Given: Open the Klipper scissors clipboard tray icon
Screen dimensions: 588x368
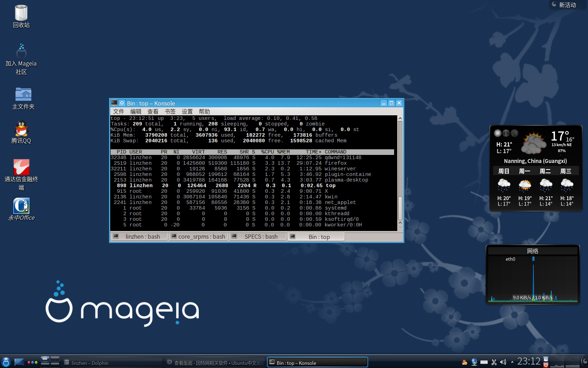Looking at the screenshot, I should click(494, 362).
